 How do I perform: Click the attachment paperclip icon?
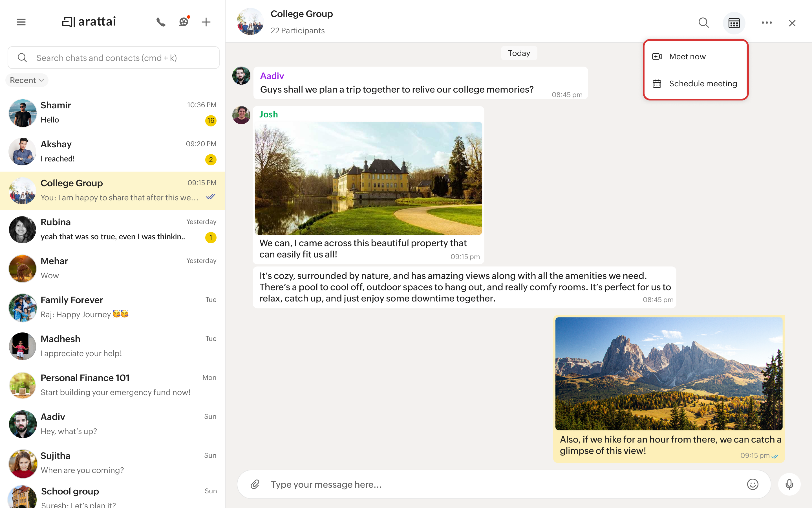[255, 484]
